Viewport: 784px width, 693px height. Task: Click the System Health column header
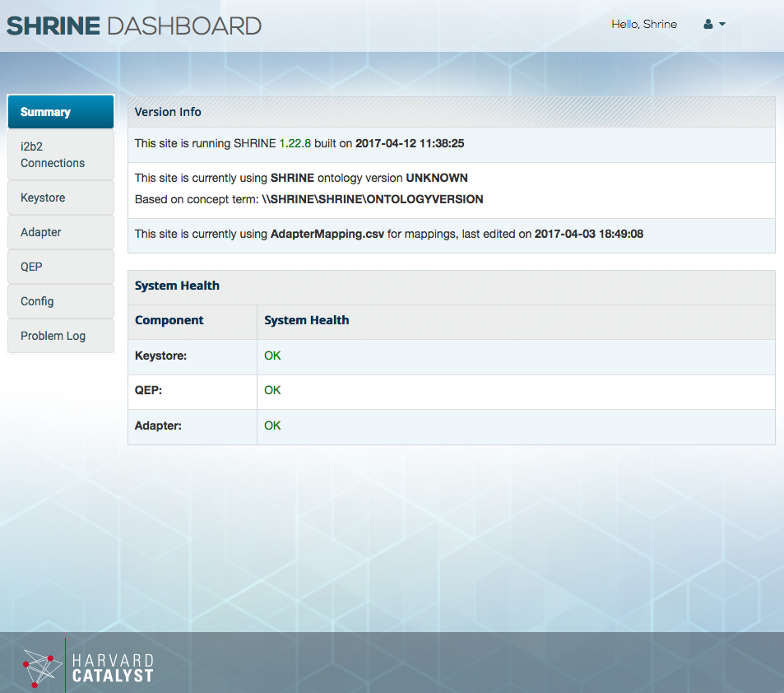pyautogui.click(x=307, y=320)
